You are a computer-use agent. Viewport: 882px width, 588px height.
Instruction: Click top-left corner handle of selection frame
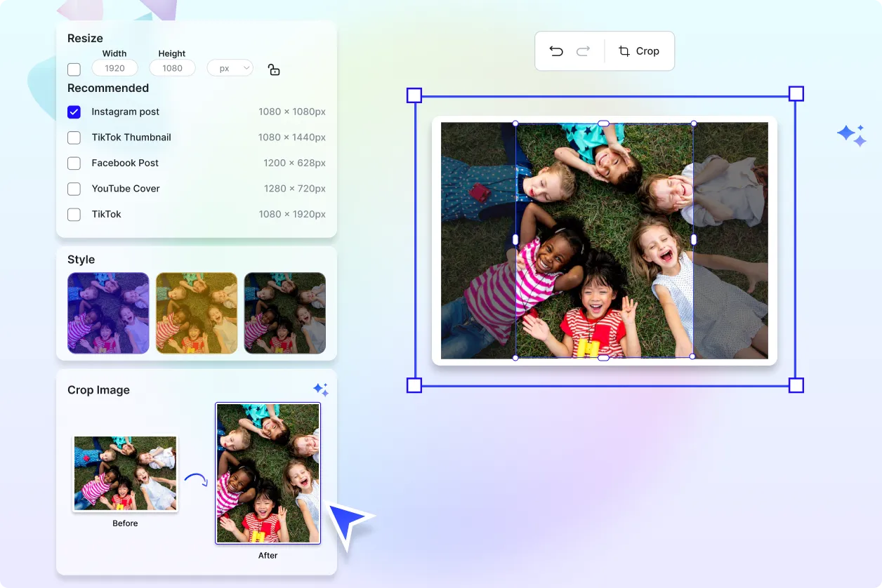pos(414,95)
